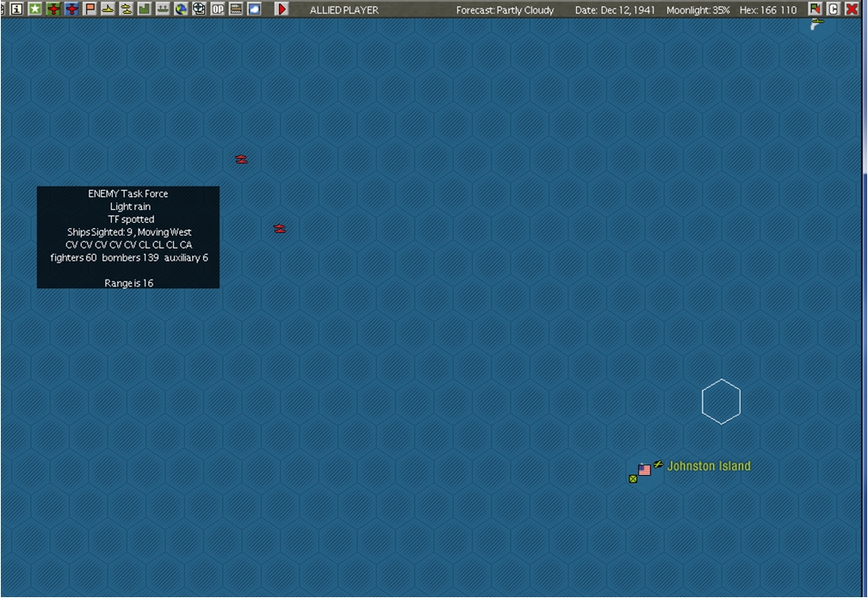Click the 'Hex: 166 110' coordinates text

(x=768, y=10)
